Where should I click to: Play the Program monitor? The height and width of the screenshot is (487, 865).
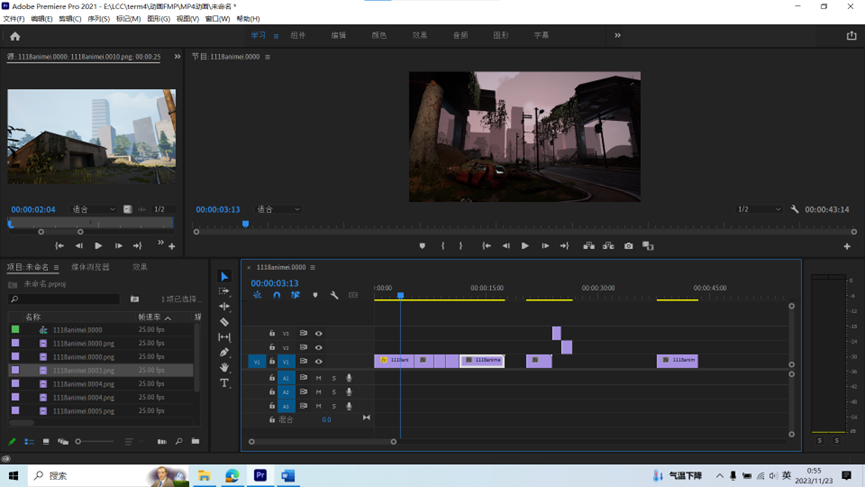coord(525,246)
